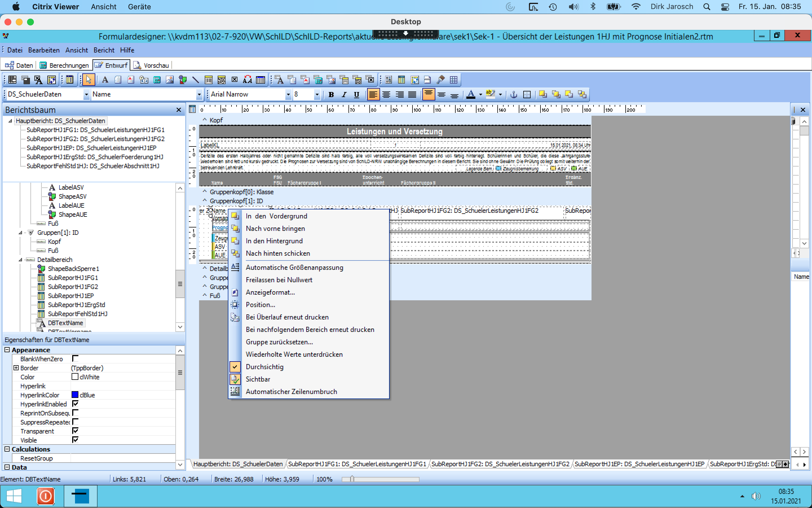Open the font size dropdown
The height and width of the screenshot is (508, 812).
(x=317, y=95)
